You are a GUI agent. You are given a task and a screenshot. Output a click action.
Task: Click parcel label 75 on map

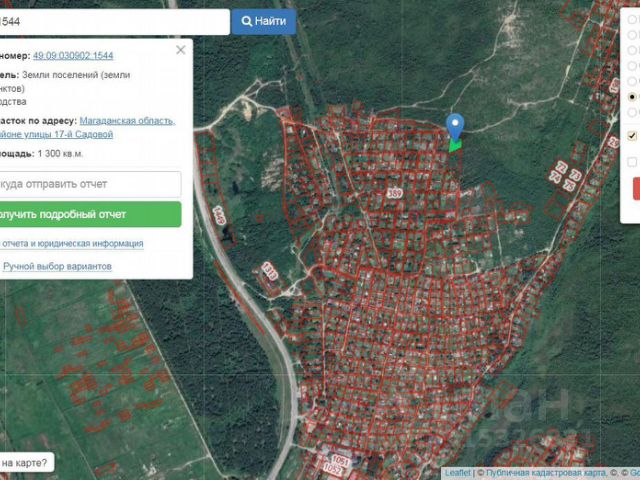[569, 185]
